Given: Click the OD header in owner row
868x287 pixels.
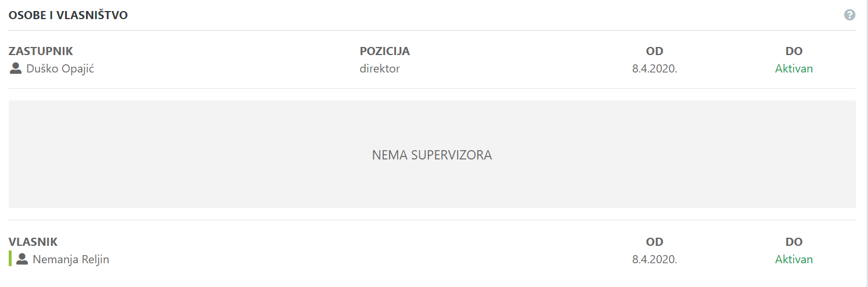Looking at the screenshot, I should point(654,242).
